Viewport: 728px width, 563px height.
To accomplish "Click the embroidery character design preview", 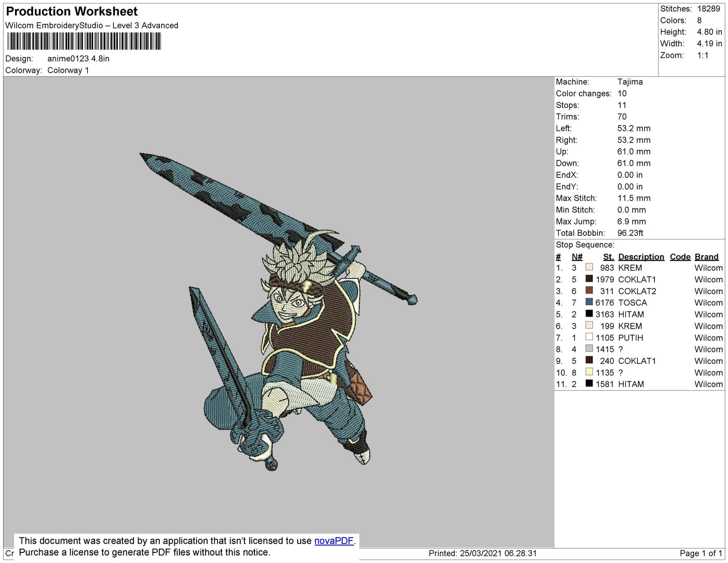I will 279,312.
